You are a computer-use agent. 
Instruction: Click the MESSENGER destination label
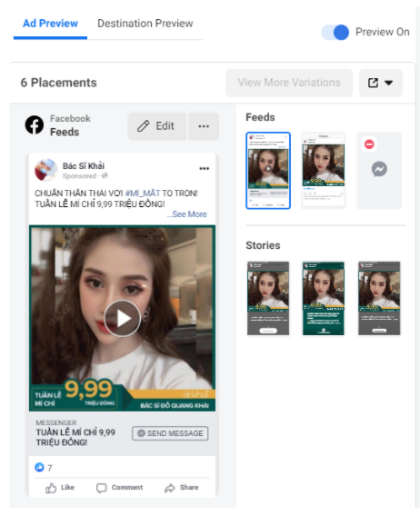pyautogui.click(x=56, y=422)
